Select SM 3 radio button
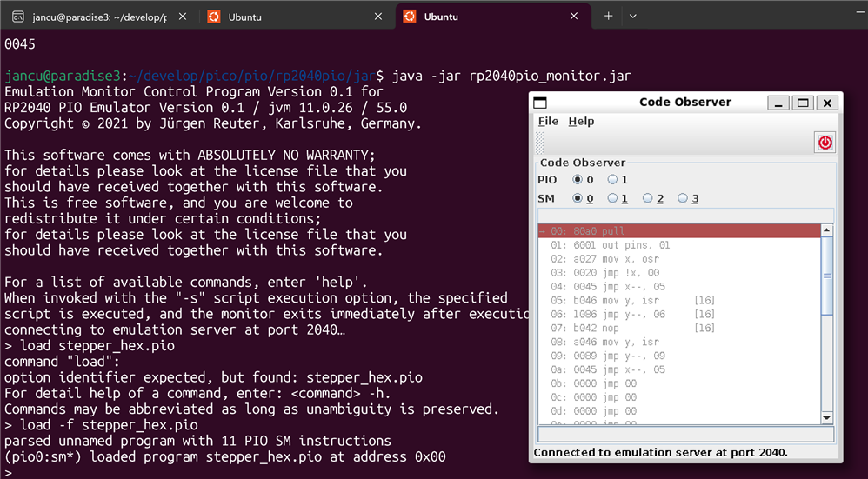Screen dimensions: 868x479 [683, 198]
